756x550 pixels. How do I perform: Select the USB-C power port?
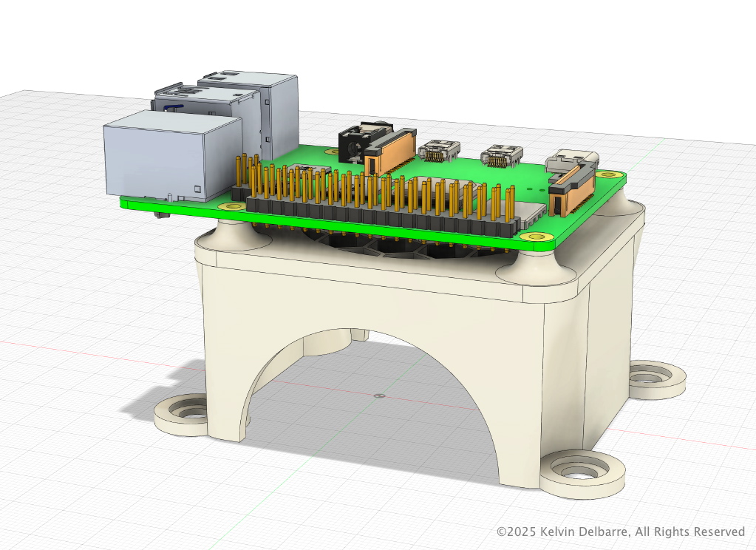click(x=574, y=160)
